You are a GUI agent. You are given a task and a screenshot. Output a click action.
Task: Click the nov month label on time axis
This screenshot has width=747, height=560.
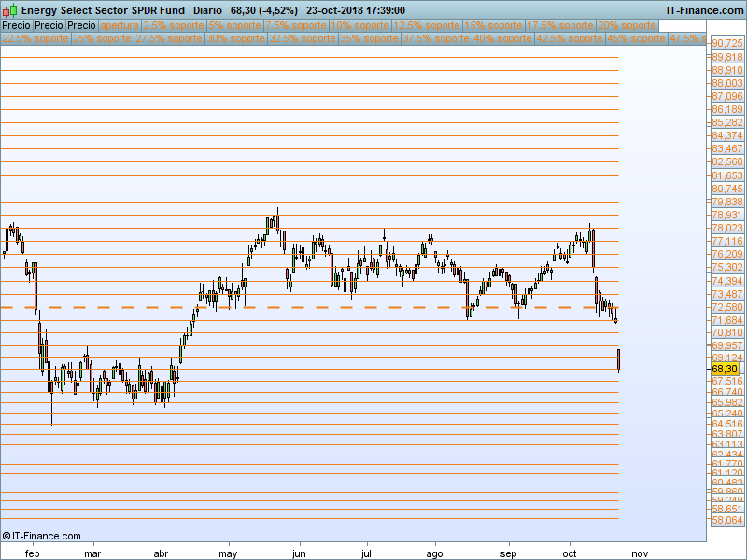(640, 553)
